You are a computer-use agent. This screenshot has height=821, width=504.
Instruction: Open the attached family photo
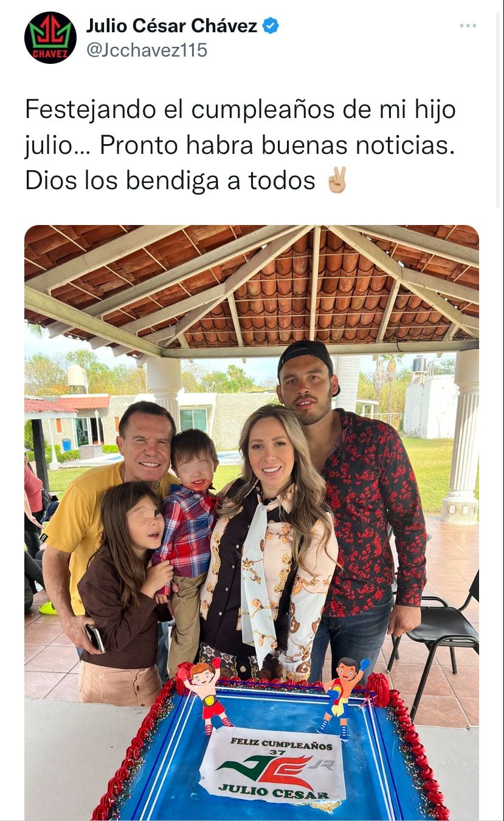coord(252,523)
